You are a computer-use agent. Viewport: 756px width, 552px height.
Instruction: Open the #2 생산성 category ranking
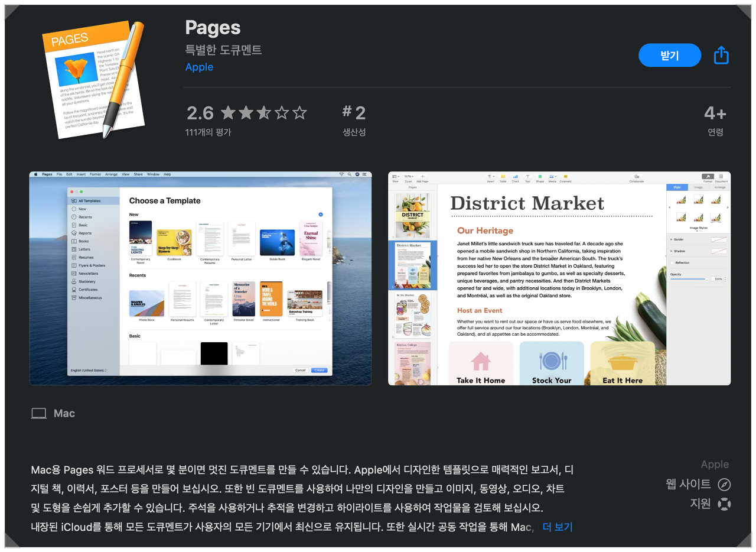point(354,119)
